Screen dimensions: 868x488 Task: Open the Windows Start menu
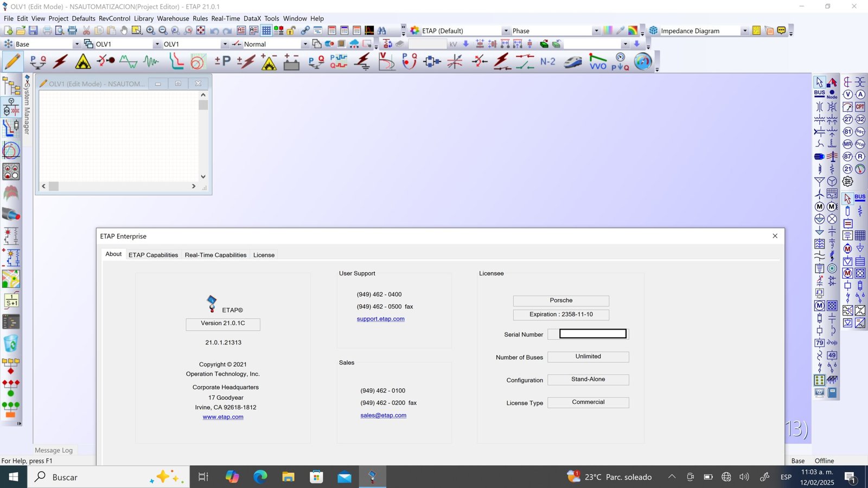pos(13,477)
